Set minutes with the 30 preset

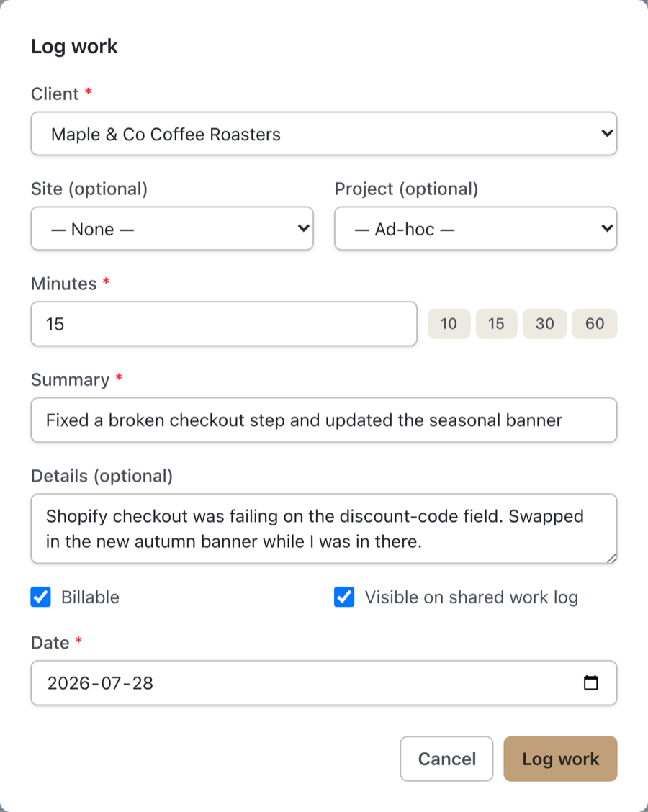[544, 324]
